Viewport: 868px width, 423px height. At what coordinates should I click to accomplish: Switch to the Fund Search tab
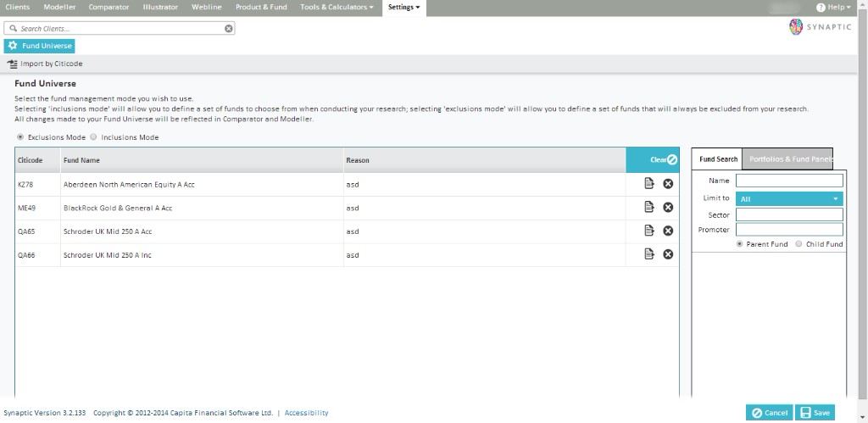[718, 159]
